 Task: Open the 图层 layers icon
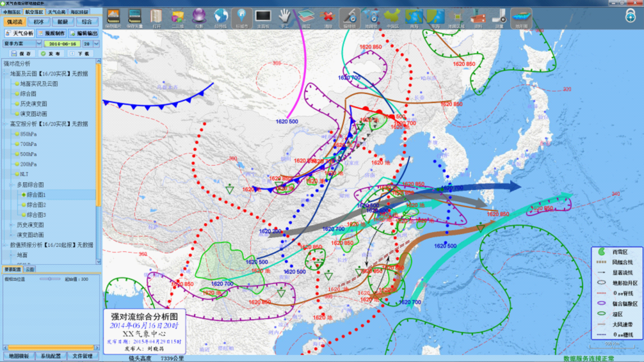tap(306, 19)
